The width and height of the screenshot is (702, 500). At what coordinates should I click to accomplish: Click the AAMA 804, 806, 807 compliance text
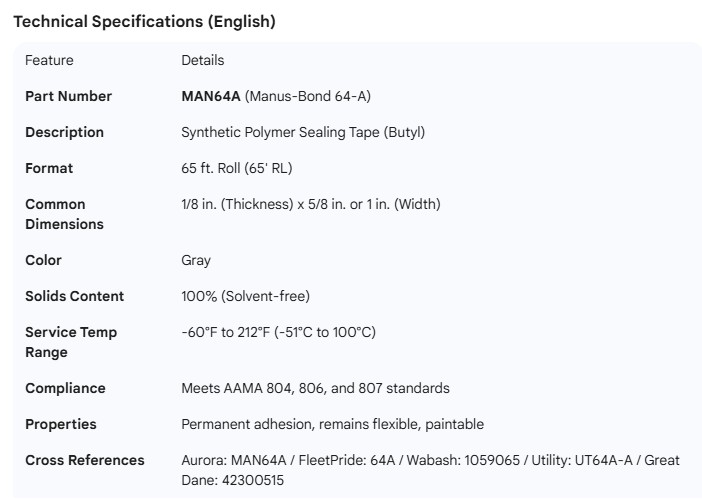[315, 388]
